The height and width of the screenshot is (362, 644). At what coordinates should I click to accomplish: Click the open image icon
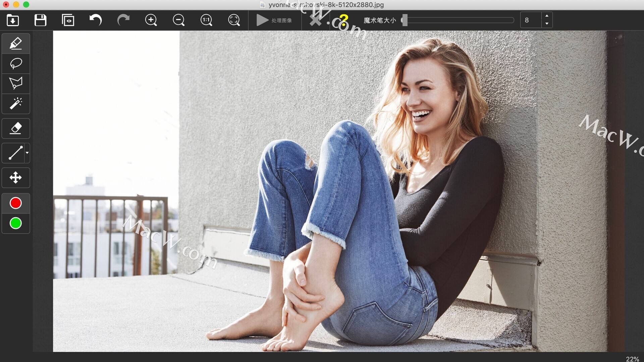click(x=13, y=20)
